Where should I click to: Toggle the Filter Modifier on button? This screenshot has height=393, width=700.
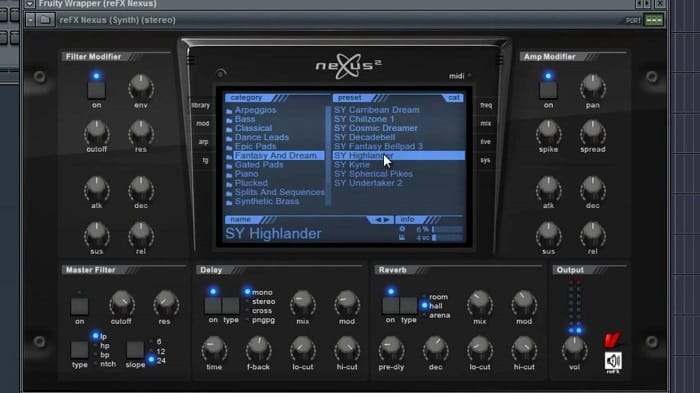click(x=96, y=90)
